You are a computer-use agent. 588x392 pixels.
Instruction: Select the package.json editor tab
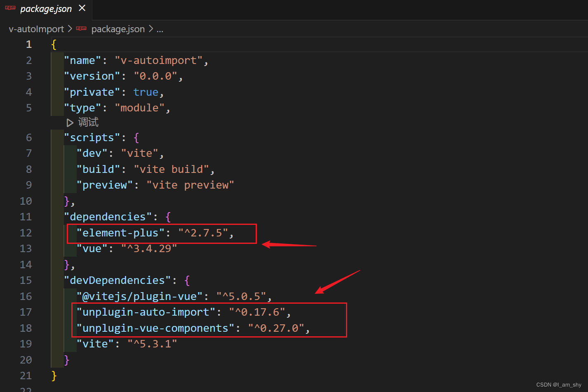click(46, 9)
